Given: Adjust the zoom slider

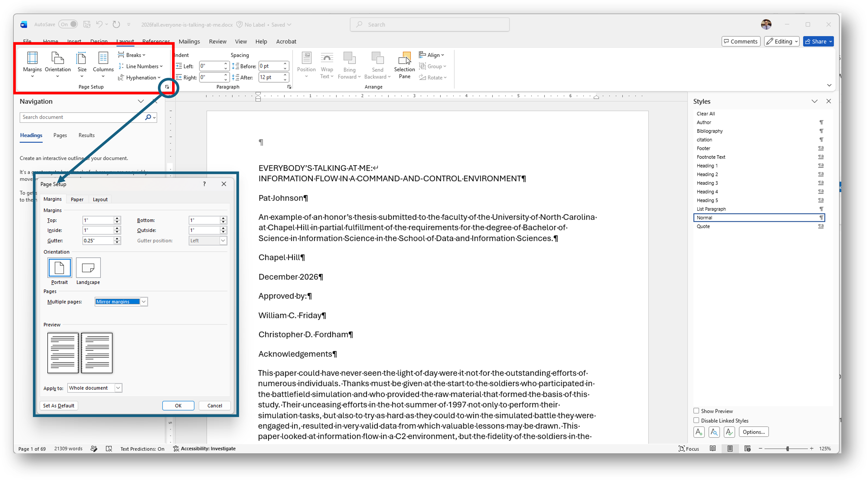Looking at the screenshot, I should [x=787, y=449].
